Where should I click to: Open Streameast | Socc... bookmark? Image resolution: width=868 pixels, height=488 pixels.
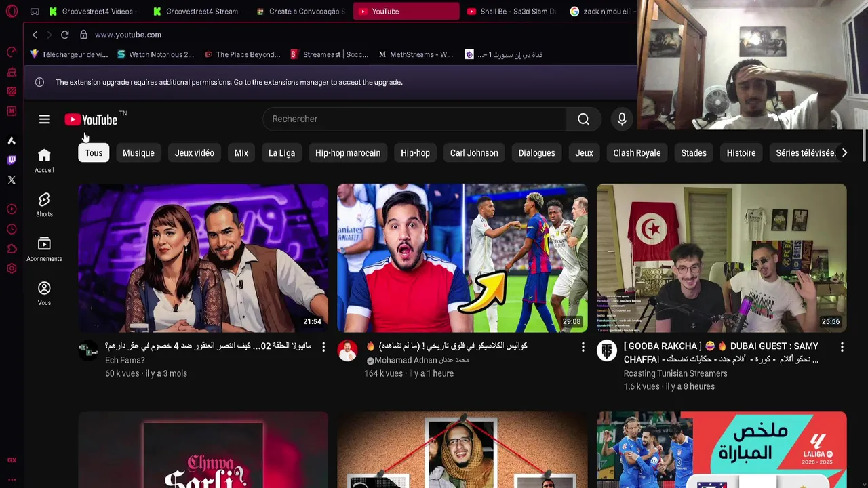point(330,54)
